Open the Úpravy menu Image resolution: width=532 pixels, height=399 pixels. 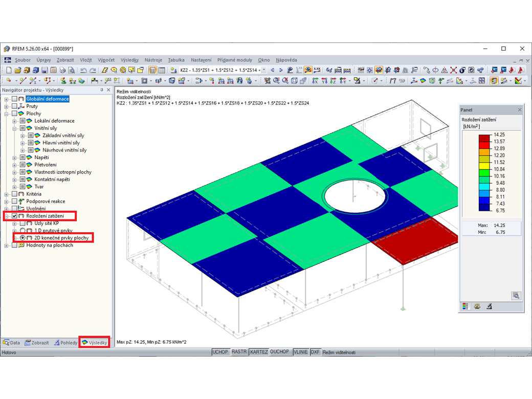pos(44,60)
